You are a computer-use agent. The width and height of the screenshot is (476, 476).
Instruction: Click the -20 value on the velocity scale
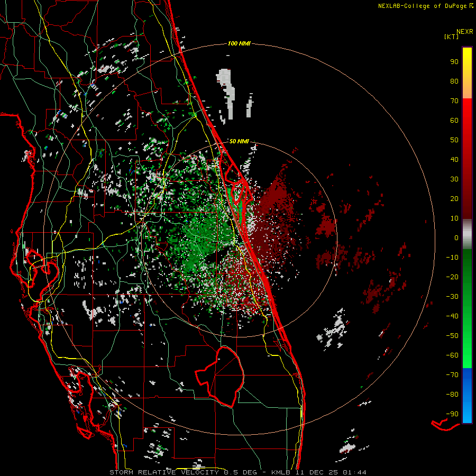(452, 277)
